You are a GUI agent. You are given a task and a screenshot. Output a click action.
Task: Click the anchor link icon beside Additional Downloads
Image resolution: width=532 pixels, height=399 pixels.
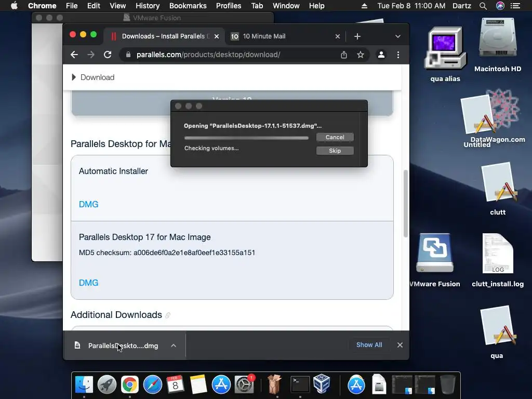(x=168, y=315)
